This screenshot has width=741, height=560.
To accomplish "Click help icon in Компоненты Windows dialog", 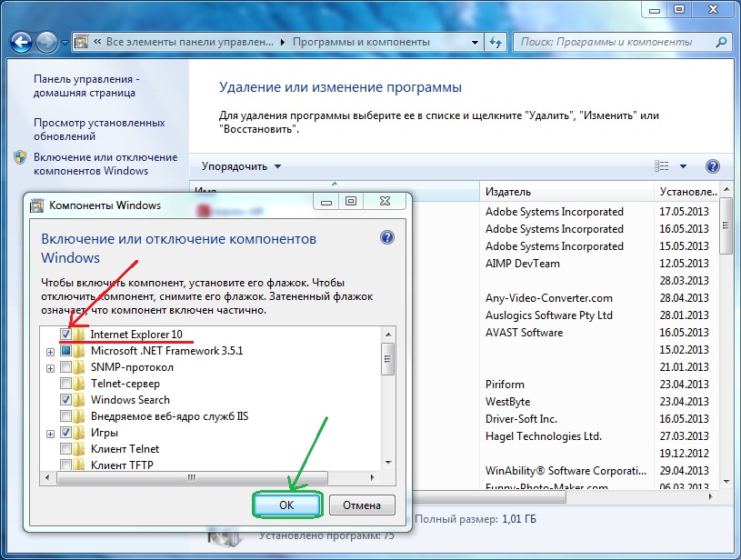I will (x=387, y=237).
